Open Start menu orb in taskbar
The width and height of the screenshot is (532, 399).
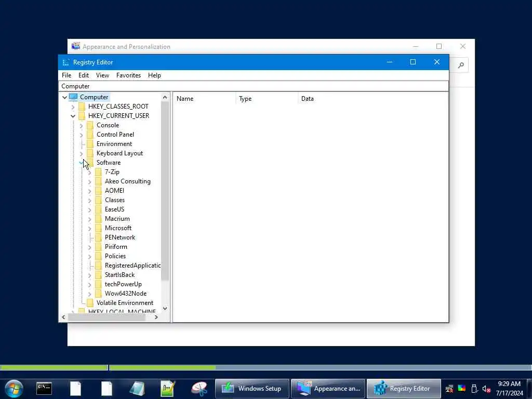14,389
